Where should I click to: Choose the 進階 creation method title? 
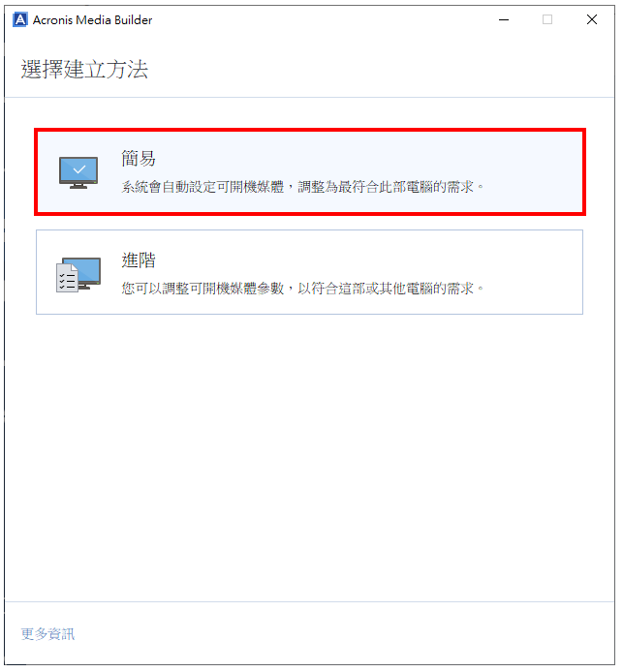138,260
